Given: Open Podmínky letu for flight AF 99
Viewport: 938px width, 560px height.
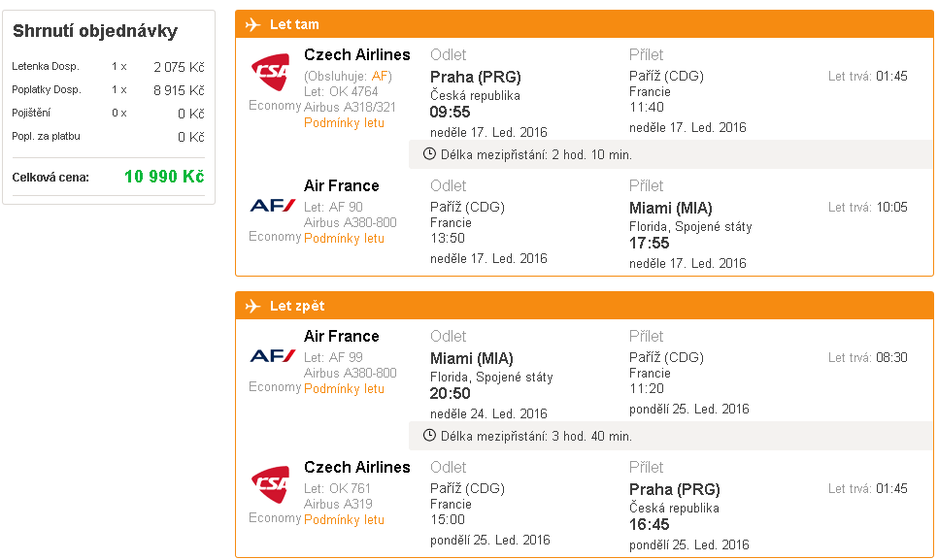Looking at the screenshot, I should [x=344, y=389].
